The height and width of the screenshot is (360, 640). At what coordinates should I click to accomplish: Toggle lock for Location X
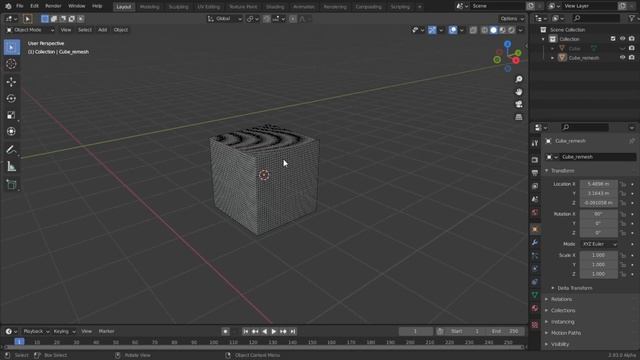coord(623,184)
